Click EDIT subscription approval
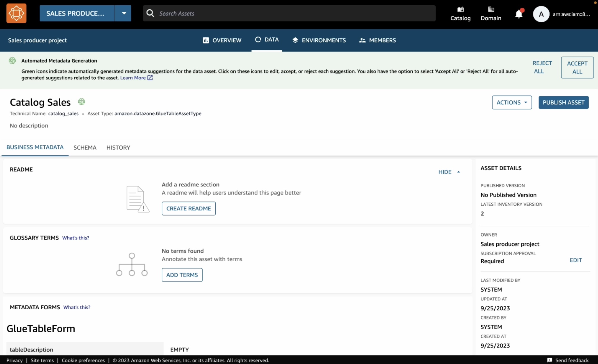Image resolution: width=598 pixels, height=364 pixels. (576, 260)
